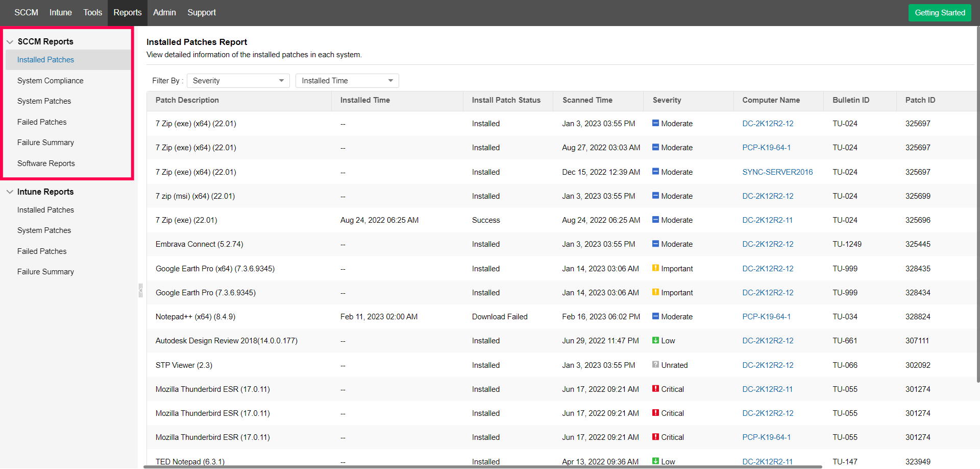This screenshot has height=469, width=980.
Task: Open Software Reports in sidebar
Action: (x=46, y=163)
